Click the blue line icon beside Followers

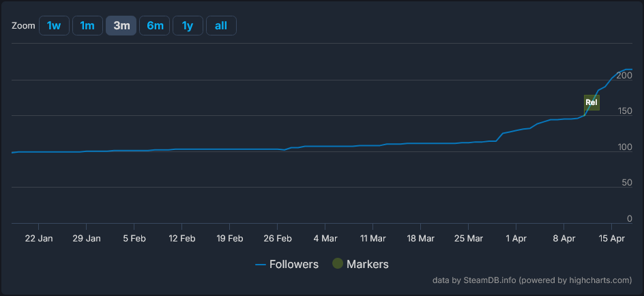(x=260, y=264)
